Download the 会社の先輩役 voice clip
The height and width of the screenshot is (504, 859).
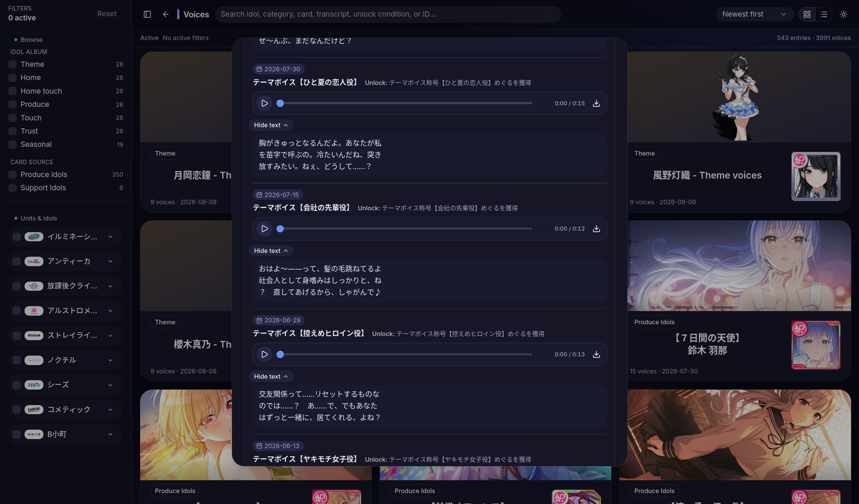point(596,229)
